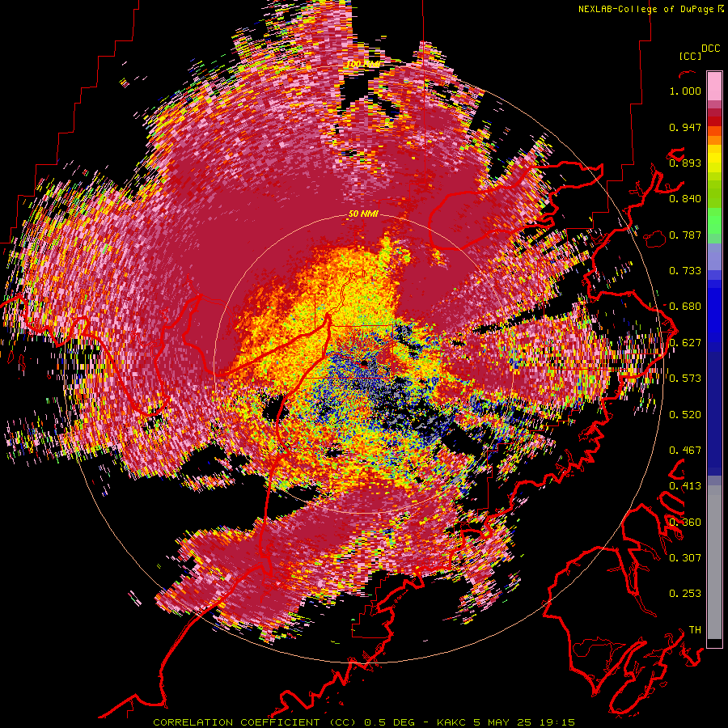The width and height of the screenshot is (728, 728).
Task: Click the 1.000 legend value
Action: [685, 91]
